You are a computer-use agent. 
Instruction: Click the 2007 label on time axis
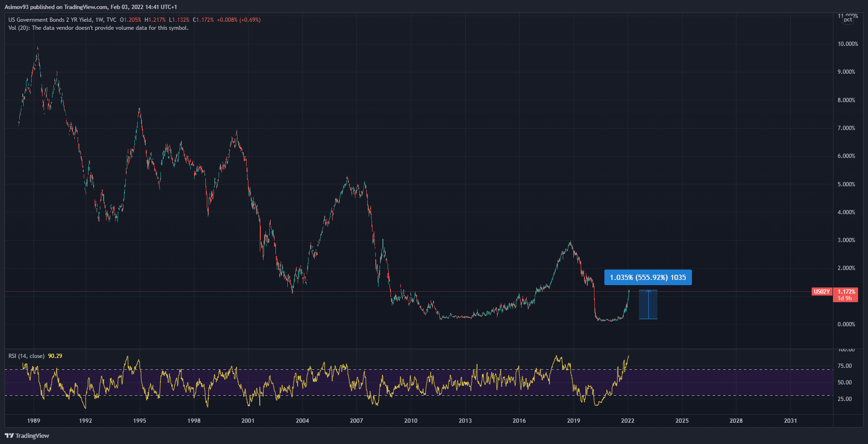[x=356, y=420]
